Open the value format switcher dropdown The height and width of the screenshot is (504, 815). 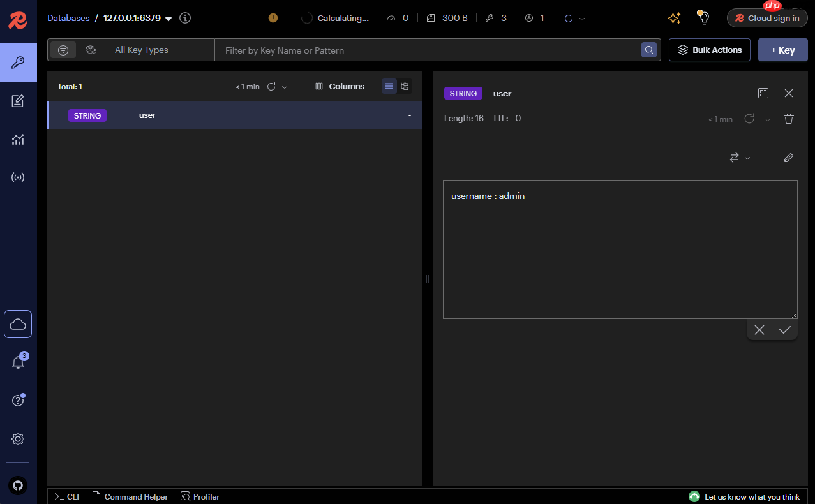[x=739, y=158]
